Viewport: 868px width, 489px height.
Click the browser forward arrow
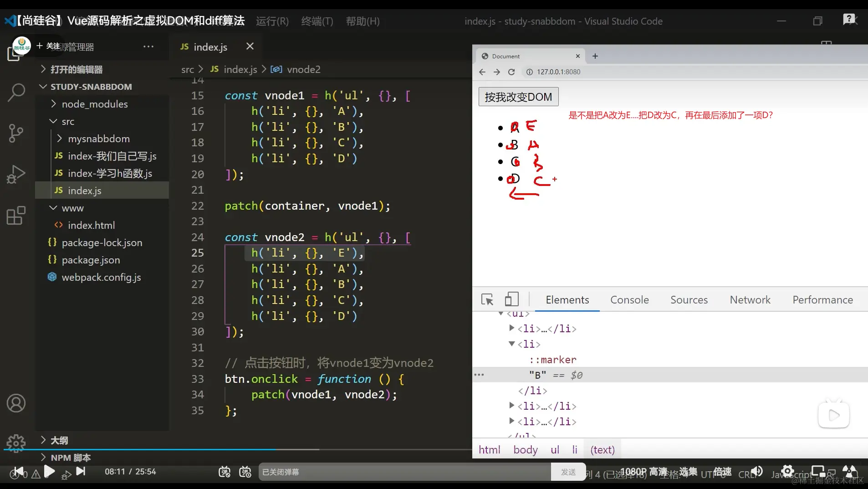click(497, 72)
